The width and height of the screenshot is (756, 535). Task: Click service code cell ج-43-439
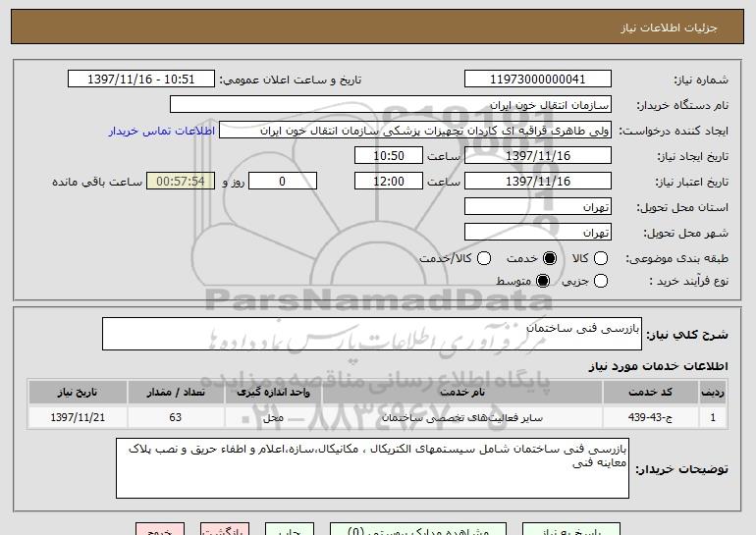click(650, 417)
